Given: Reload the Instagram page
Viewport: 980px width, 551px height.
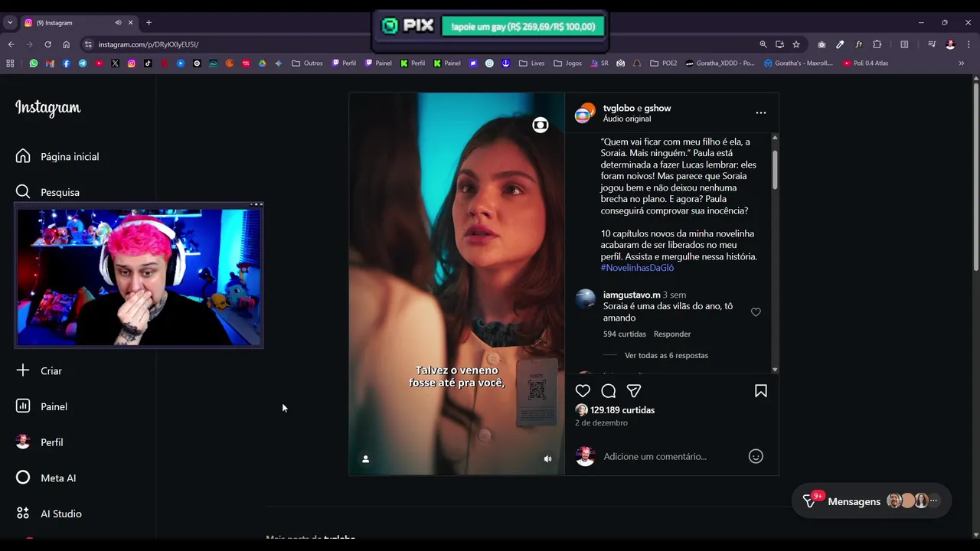Looking at the screenshot, I should pos(48,44).
